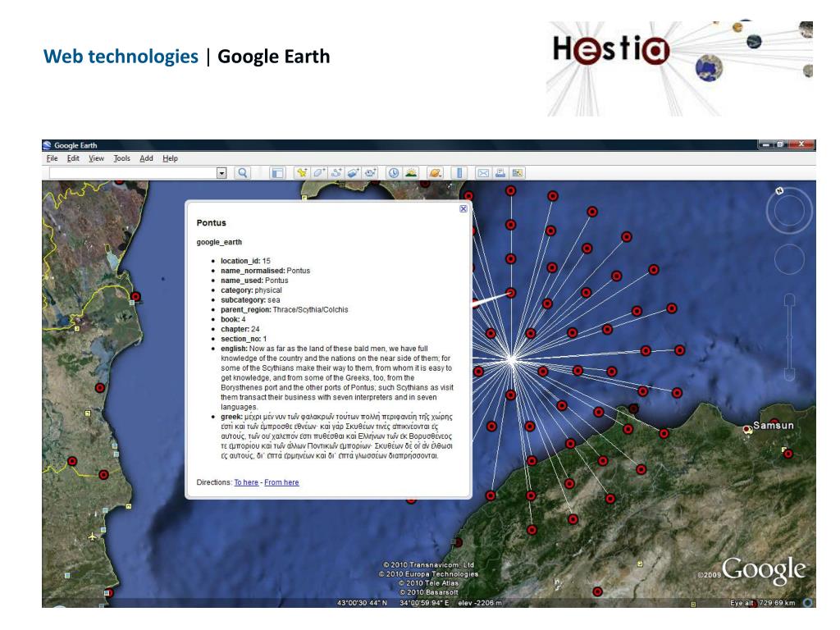840x630 pixels.
Task: Click the Move joystick circle
Action: click(789, 258)
